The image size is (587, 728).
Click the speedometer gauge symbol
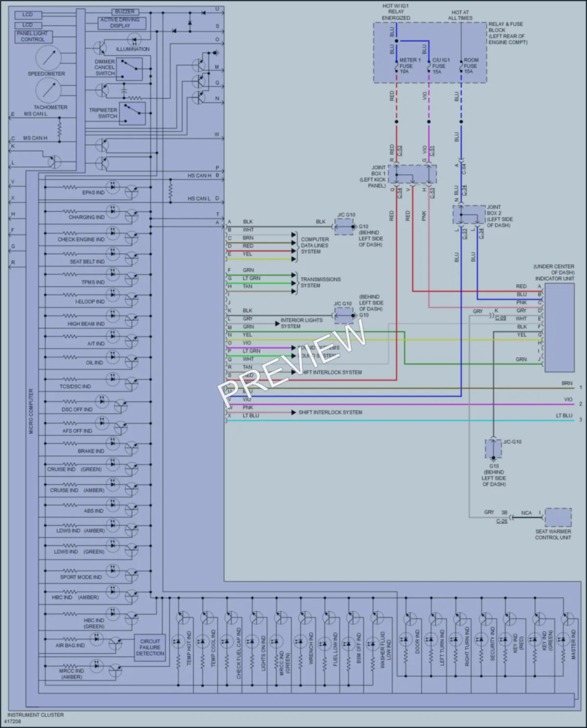click(48, 58)
